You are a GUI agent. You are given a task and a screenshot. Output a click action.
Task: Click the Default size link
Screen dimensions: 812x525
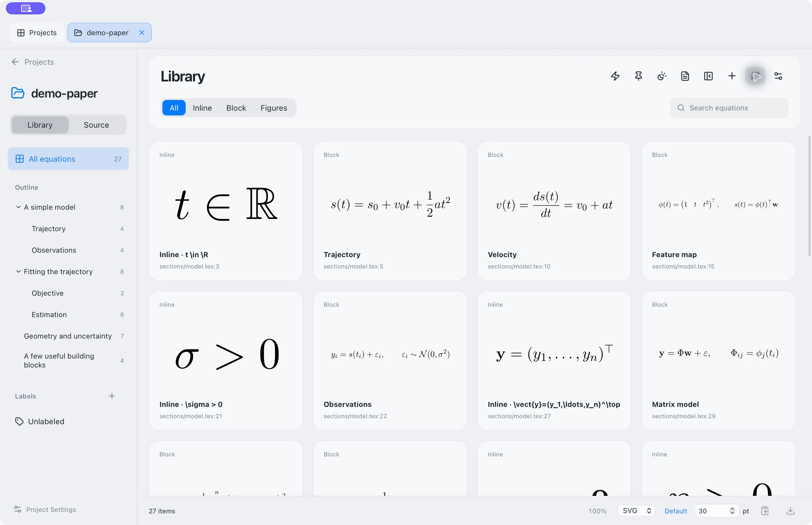coord(676,511)
